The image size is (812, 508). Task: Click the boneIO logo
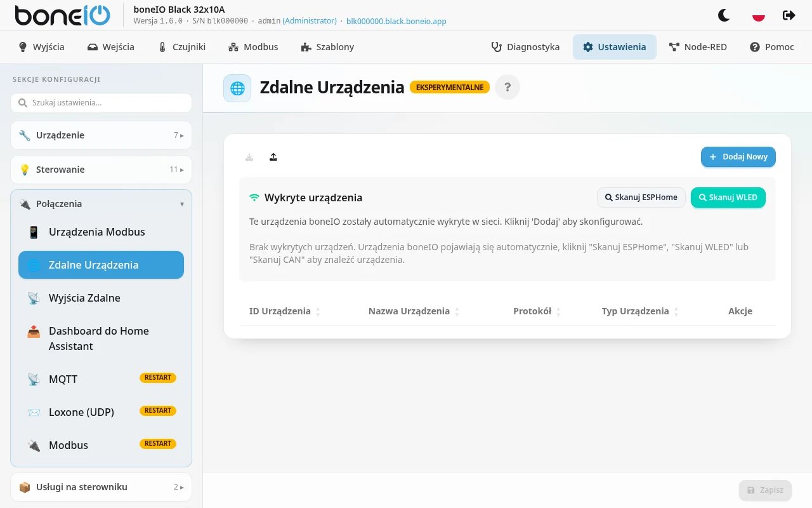coord(62,15)
